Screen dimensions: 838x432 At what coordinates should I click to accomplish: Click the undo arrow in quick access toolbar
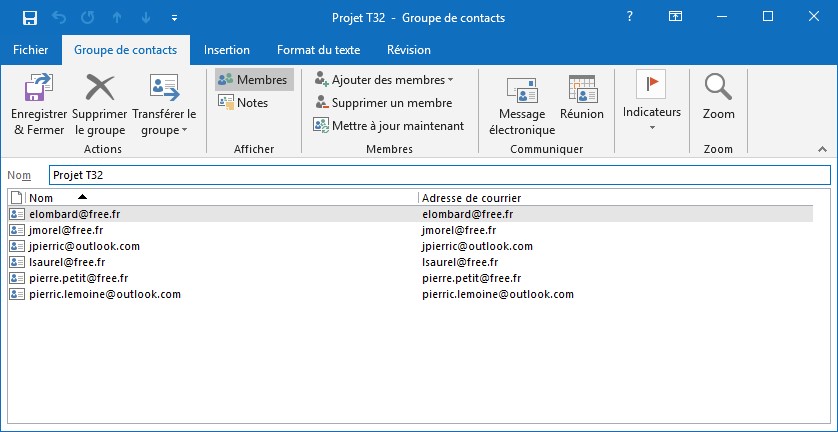tap(58, 17)
